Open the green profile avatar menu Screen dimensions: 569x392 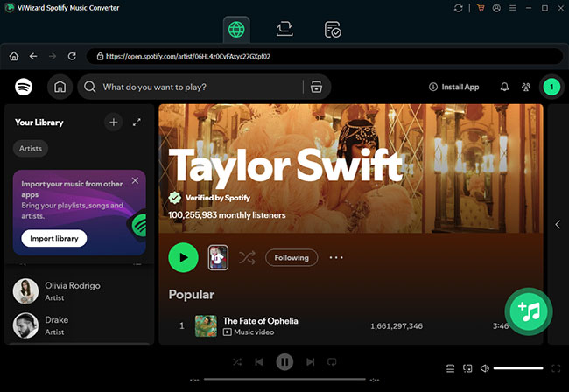pos(551,87)
